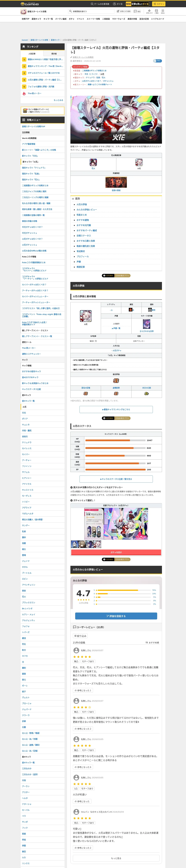The image size is (186, 868).
Task: Open the Tier表メーカー ranking link with flame icon
Action: [43, 93]
